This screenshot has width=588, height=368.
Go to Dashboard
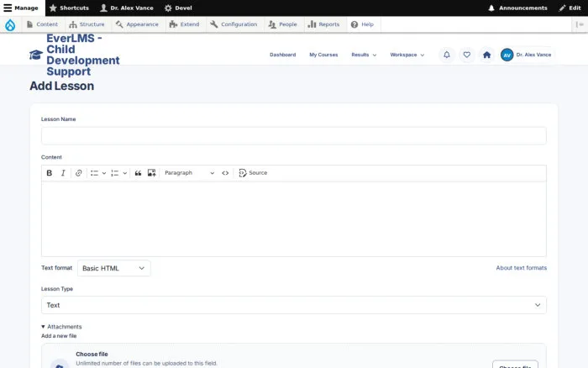click(x=283, y=55)
